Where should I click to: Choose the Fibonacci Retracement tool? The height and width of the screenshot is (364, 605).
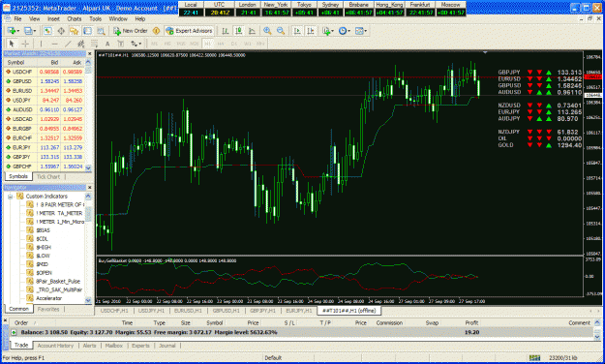[x=94, y=44]
